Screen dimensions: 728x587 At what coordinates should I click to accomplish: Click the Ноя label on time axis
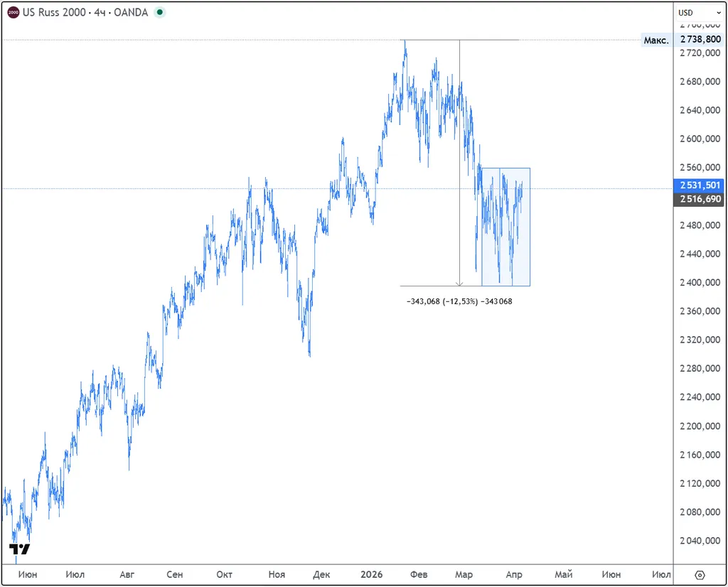point(277,575)
